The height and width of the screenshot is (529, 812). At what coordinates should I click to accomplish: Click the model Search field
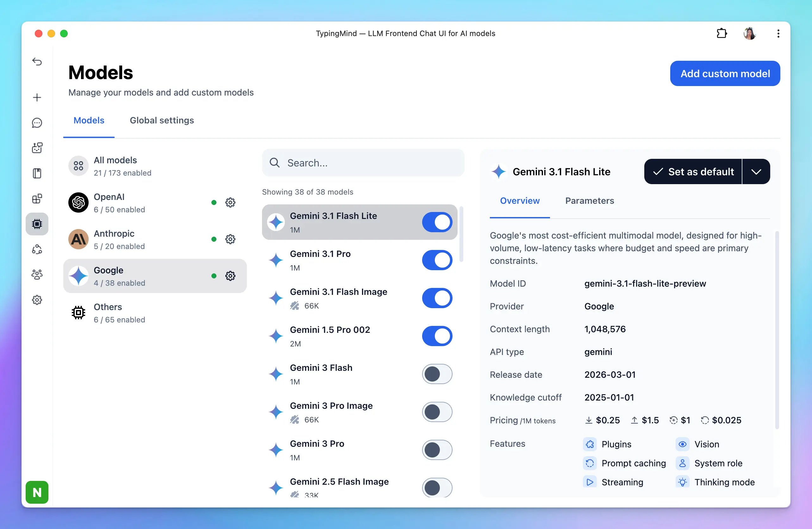363,163
